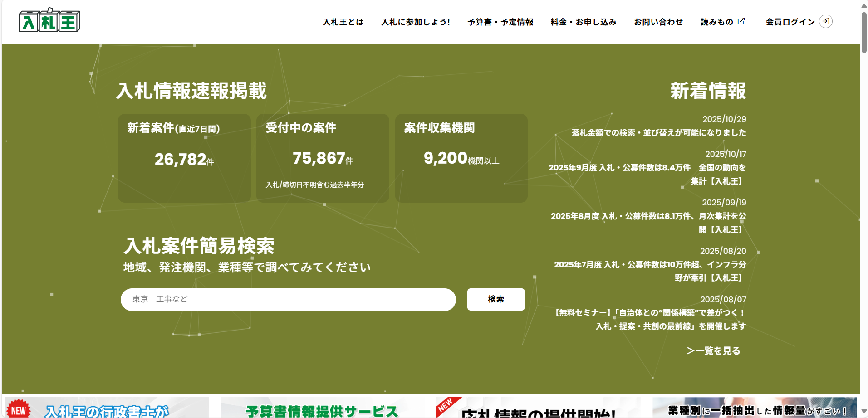Click the 会員ログイン link

(790, 22)
